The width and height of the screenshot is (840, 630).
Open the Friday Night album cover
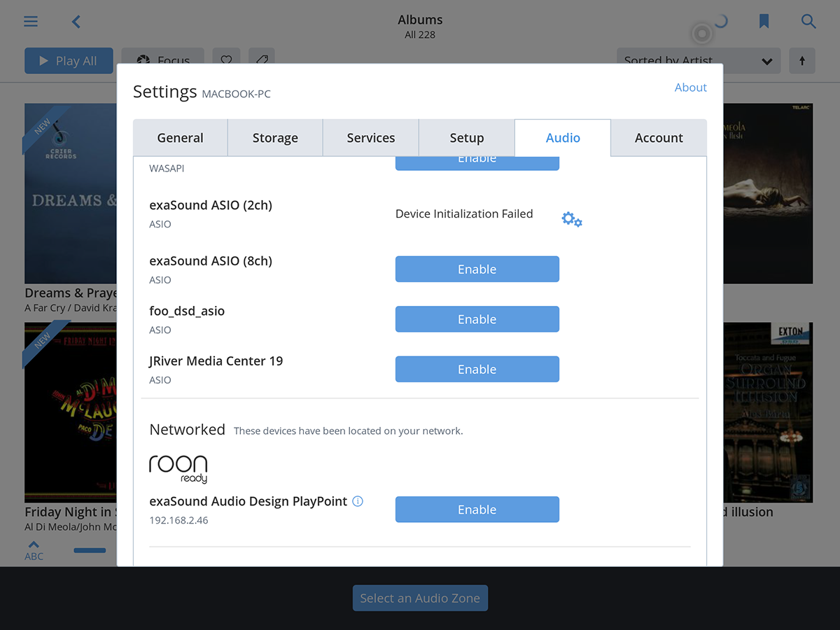click(x=71, y=412)
